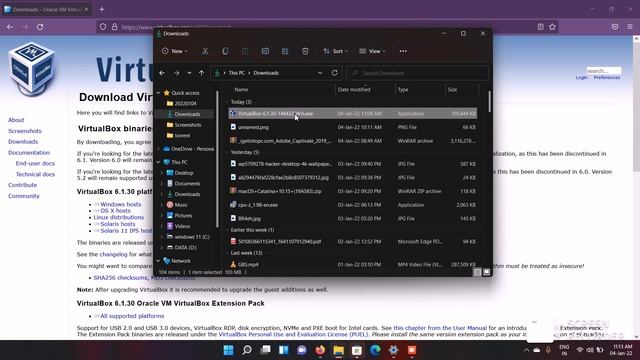This screenshot has width=640, height=360.
Task: Go back in Explorer navigation
Action: [162, 73]
